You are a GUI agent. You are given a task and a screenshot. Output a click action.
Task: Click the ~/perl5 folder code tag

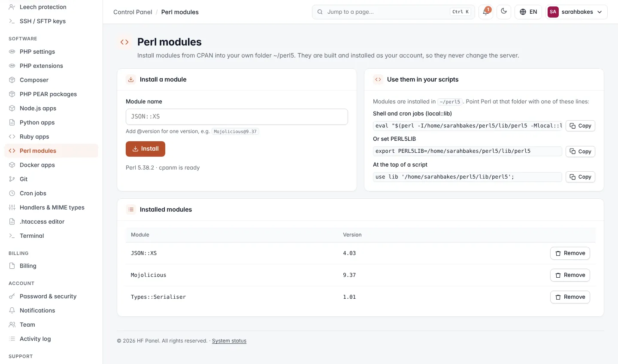(450, 102)
